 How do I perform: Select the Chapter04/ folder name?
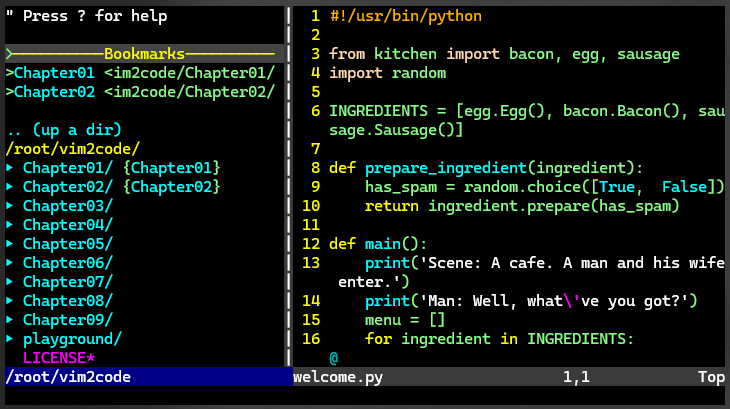point(68,225)
